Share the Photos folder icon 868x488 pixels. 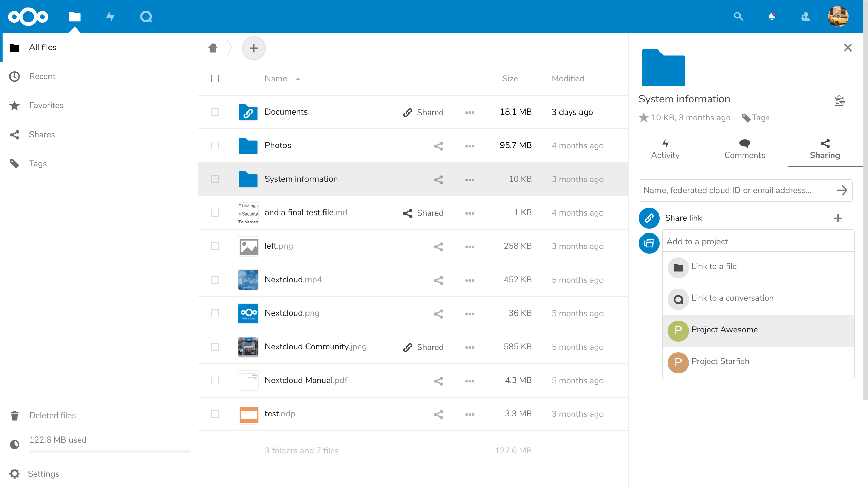438,146
